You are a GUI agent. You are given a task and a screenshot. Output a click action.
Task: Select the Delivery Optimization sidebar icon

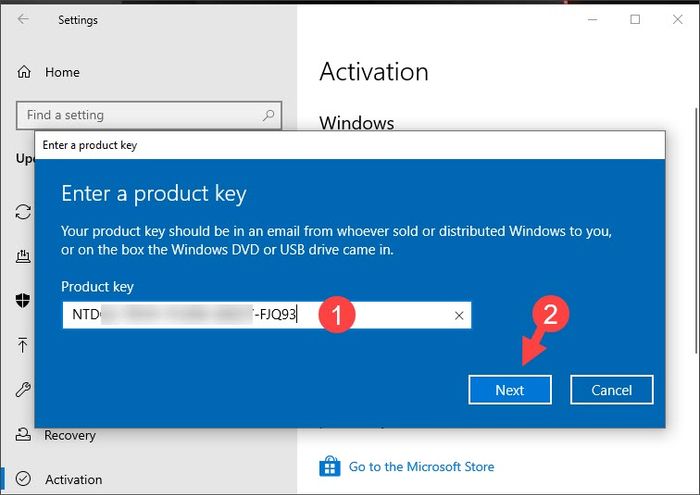coord(23,255)
